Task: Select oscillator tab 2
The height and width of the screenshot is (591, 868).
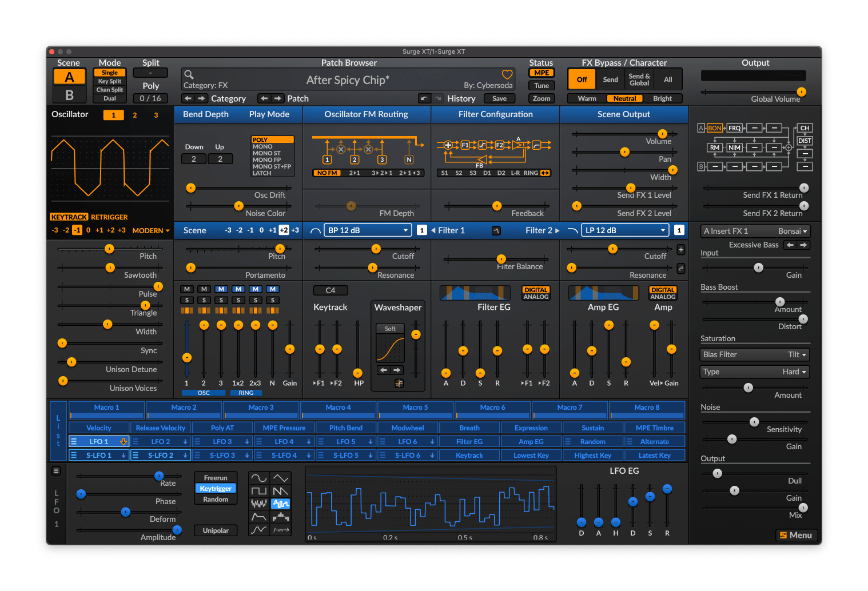Action: 134,115
